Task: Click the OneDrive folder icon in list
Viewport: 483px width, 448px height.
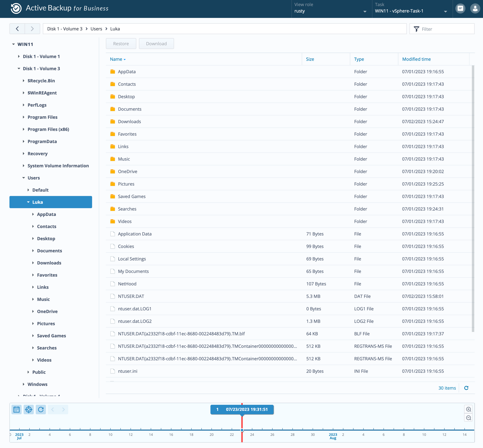Action: point(113,171)
